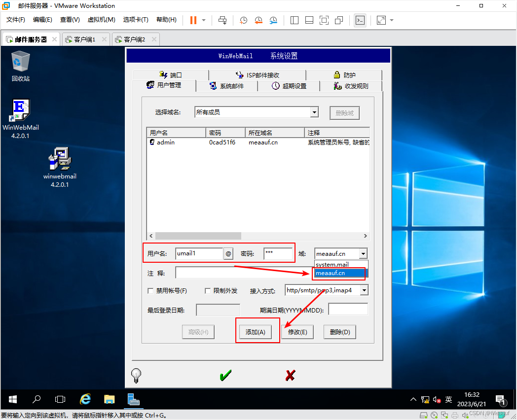The image size is (517, 420).
Task: Toggle the thumbnail bar view
Action: [309, 20]
